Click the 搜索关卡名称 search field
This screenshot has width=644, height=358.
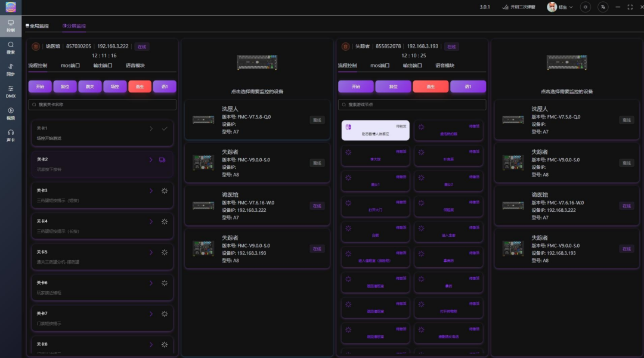coord(103,104)
